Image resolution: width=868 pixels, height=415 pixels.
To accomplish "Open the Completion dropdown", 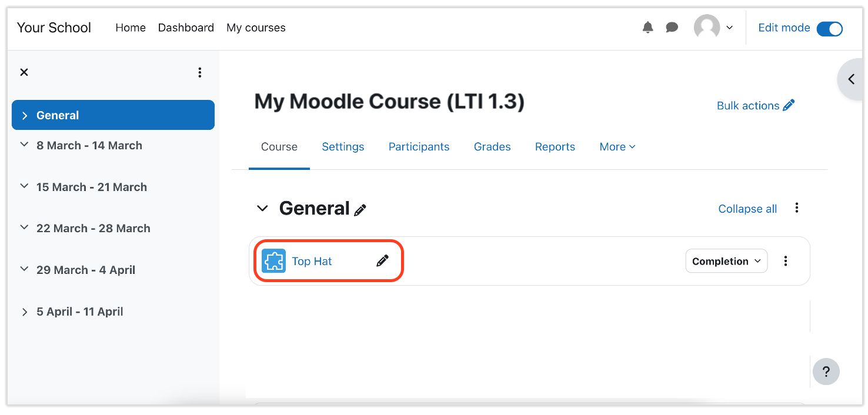I will [726, 260].
